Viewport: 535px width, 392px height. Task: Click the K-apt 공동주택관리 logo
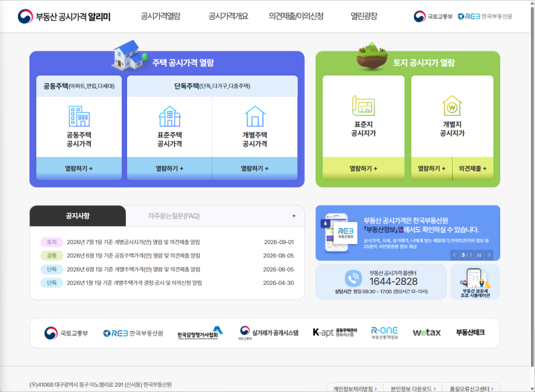point(335,332)
